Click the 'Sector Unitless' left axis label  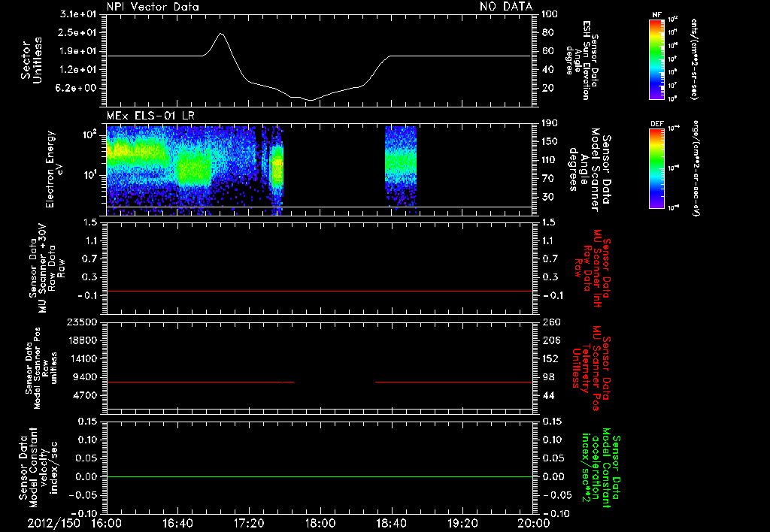(x=32, y=60)
